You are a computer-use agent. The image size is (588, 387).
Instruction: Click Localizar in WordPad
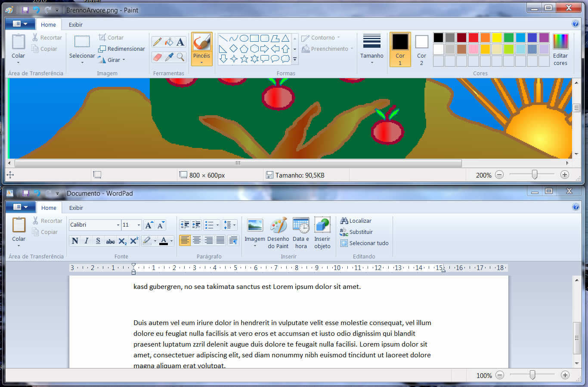pyautogui.click(x=356, y=221)
